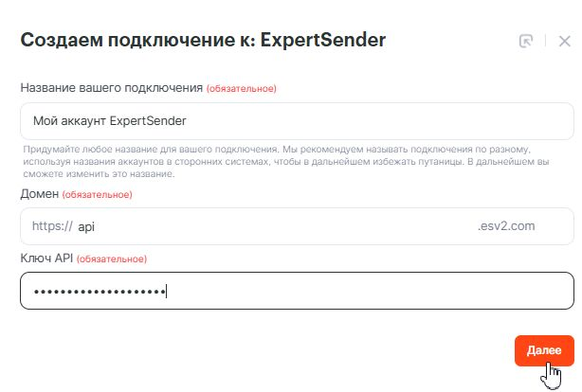Click the red "обязательное" marker beside Домен
The image size is (582, 392).
[97, 195]
